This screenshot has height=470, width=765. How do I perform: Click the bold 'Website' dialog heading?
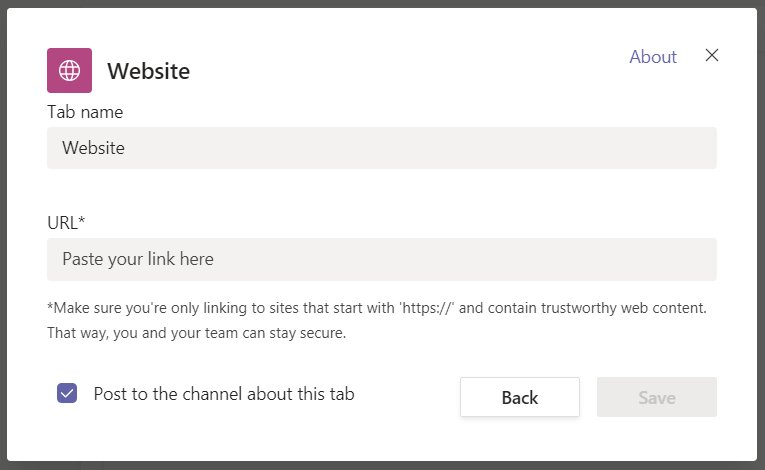tap(149, 71)
